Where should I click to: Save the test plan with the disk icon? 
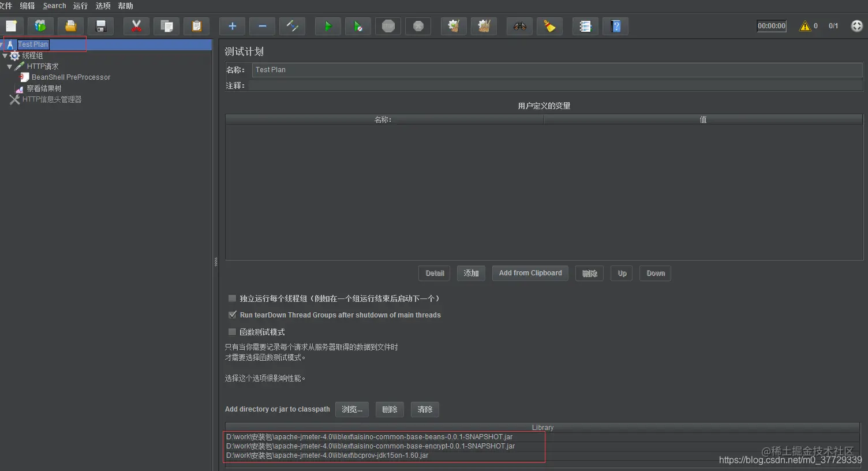[x=100, y=26]
